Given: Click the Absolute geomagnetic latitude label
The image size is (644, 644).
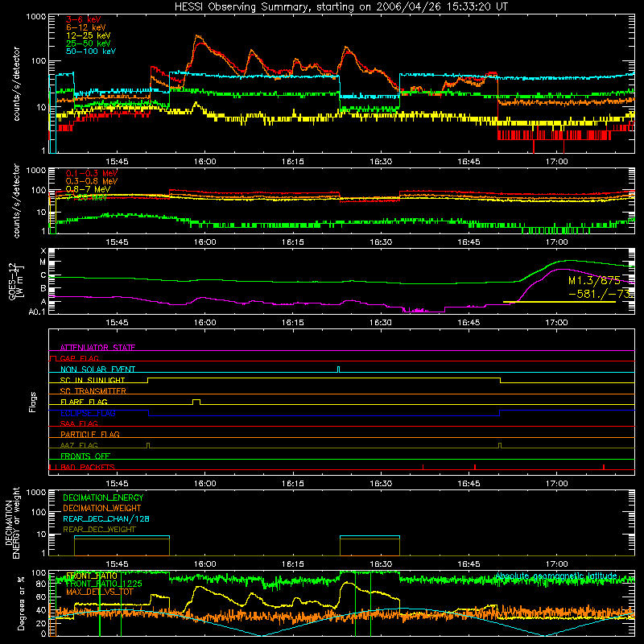Looking at the screenshot, I should [556, 576].
